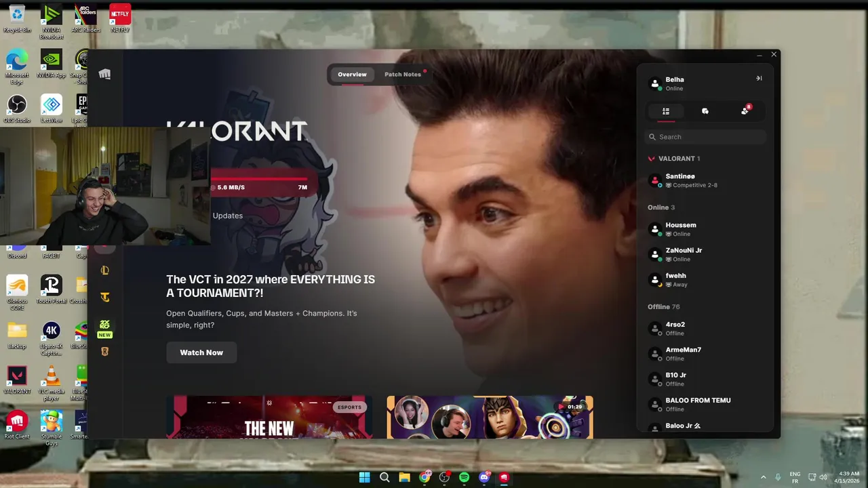Open friend requests tab with the 8 badge
Viewport: 868px width, 488px height.
point(745,110)
